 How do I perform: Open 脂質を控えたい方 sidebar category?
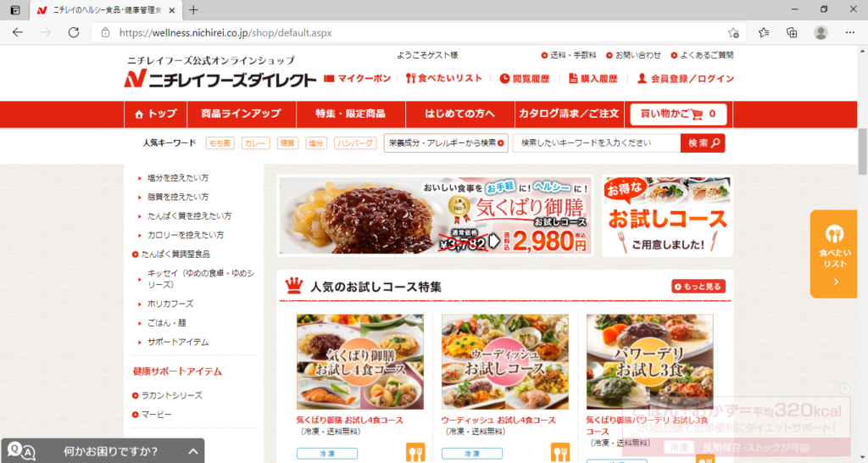tap(178, 198)
